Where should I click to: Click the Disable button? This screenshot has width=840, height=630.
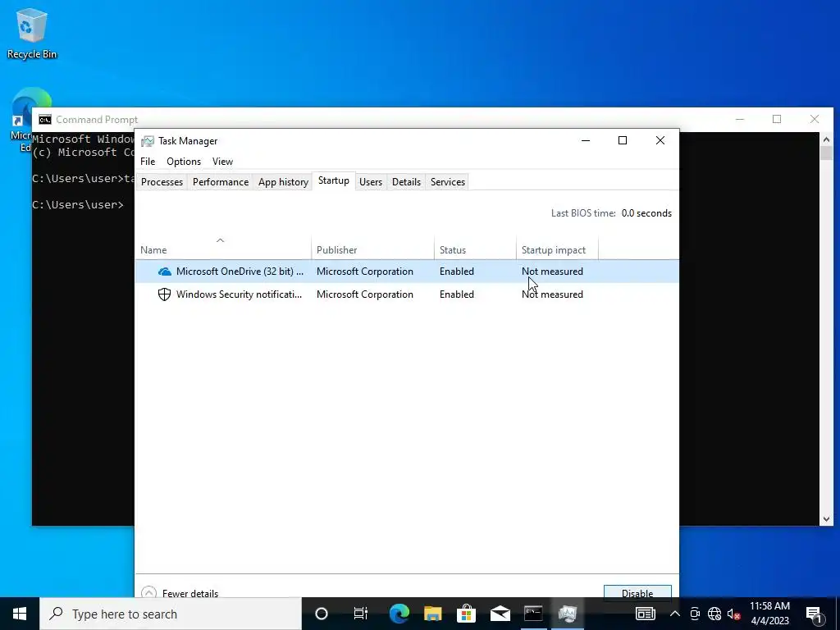(637, 591)
